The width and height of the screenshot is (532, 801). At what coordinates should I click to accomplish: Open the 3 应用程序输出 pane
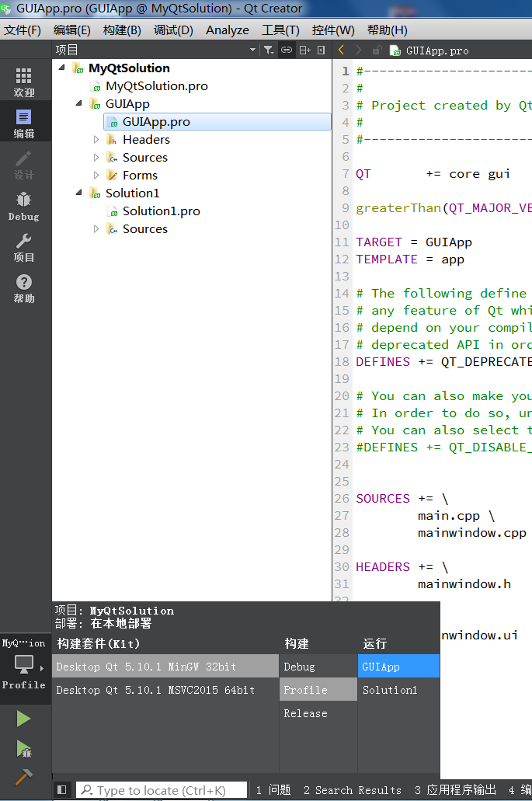pyautogui.click(x=455, y=790)
